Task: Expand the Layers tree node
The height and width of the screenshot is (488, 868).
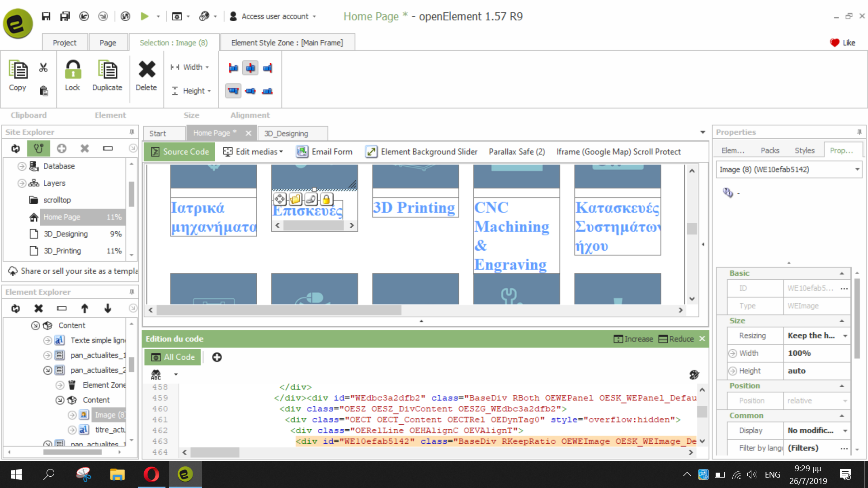Action: (22, 183)
